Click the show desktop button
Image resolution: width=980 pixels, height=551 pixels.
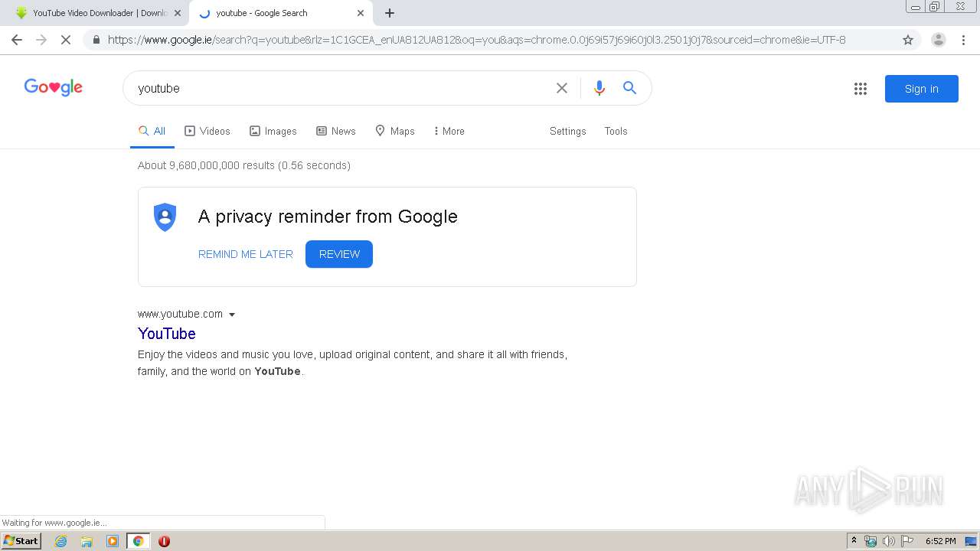(972, 541)
